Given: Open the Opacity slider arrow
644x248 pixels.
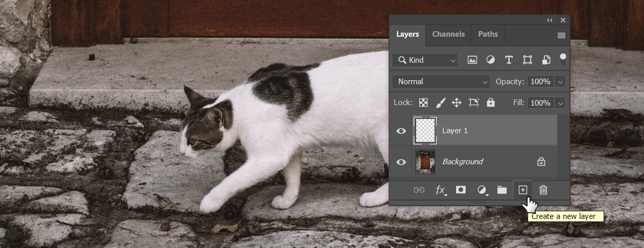Looking at the screenshot, I should 561,82.
